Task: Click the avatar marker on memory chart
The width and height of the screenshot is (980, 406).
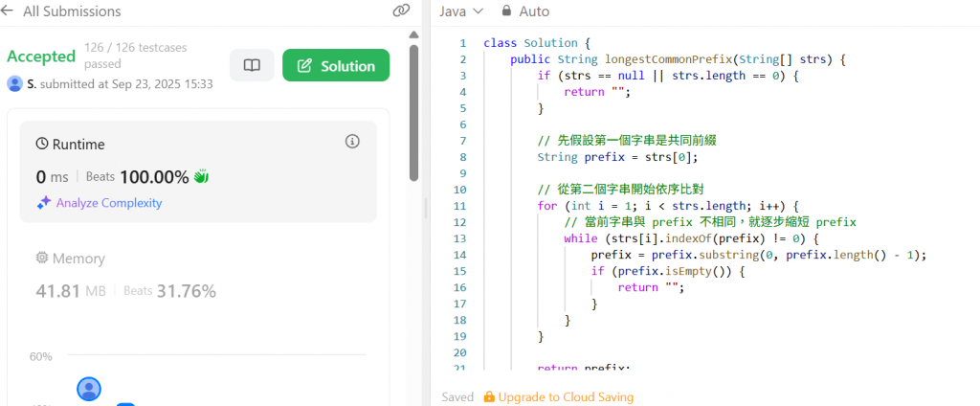Action: (89, 389)
